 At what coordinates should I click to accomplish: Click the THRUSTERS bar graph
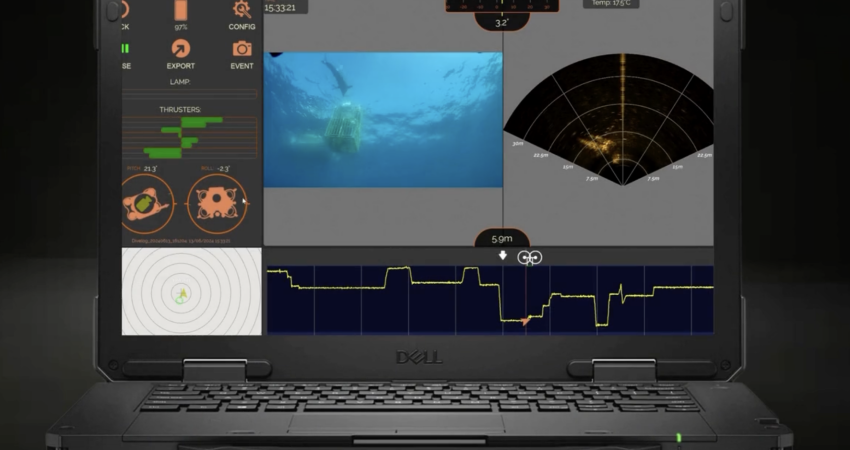click(x=189, y=137)
